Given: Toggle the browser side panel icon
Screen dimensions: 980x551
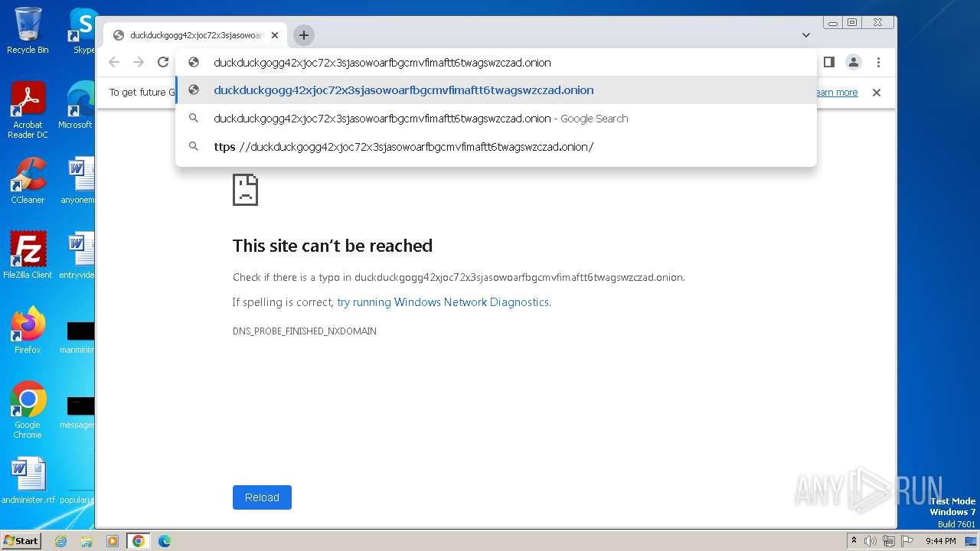Looking at the screenshot, I should [828, 62].
